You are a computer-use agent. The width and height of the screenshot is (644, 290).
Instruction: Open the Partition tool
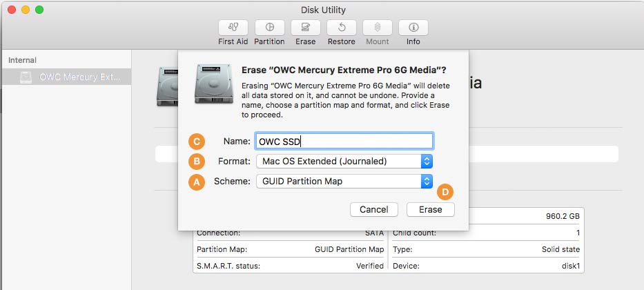tap(269, 28)
